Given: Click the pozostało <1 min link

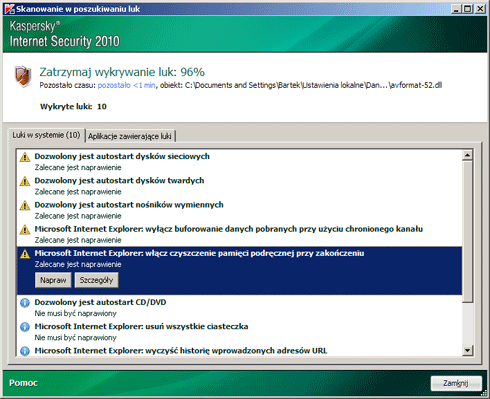Looking at the screenshot, I should coord(126,85).
